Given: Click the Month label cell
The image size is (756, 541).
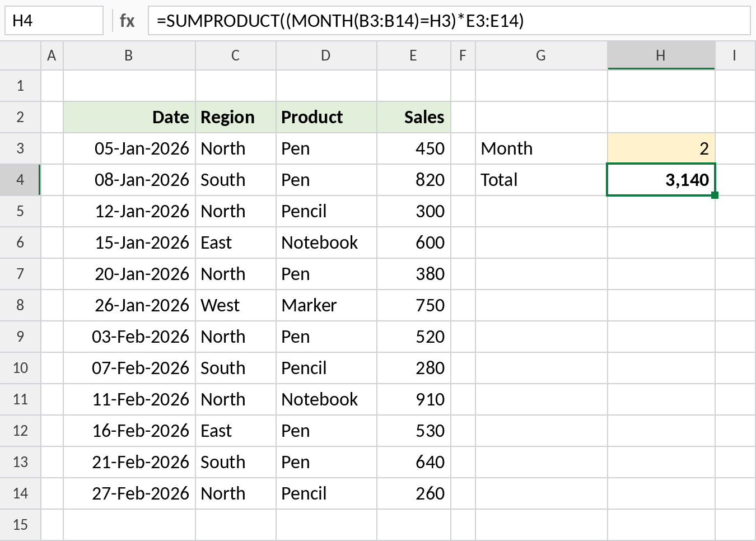Looking at the screenshot, I should 542,148.
